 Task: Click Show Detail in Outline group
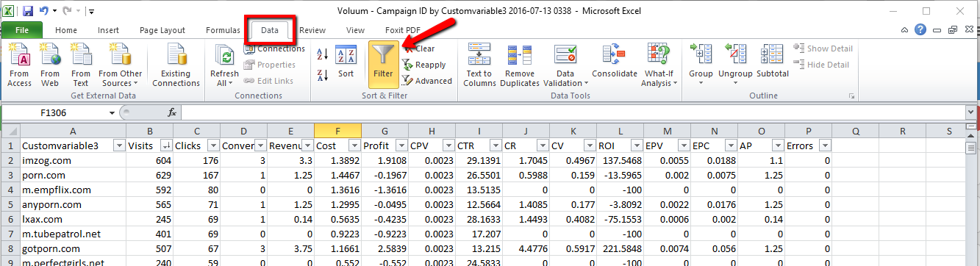tap(823, 48)
